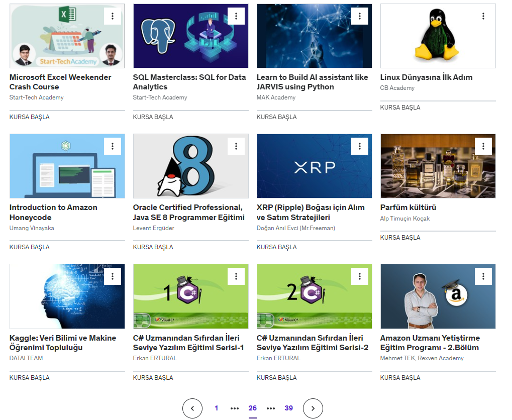This screenshot has width=512, height=420.
Task: Select current page 26 in pagination
Action: 252,408
